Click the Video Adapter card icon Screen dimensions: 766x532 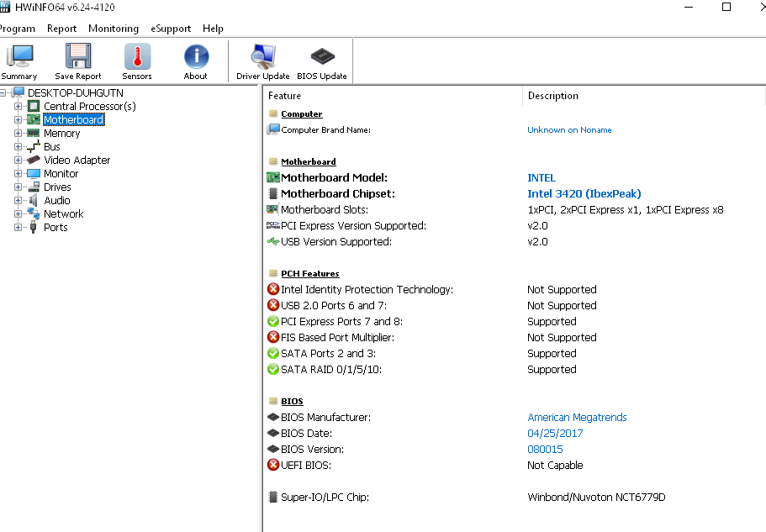coord(34,160)
